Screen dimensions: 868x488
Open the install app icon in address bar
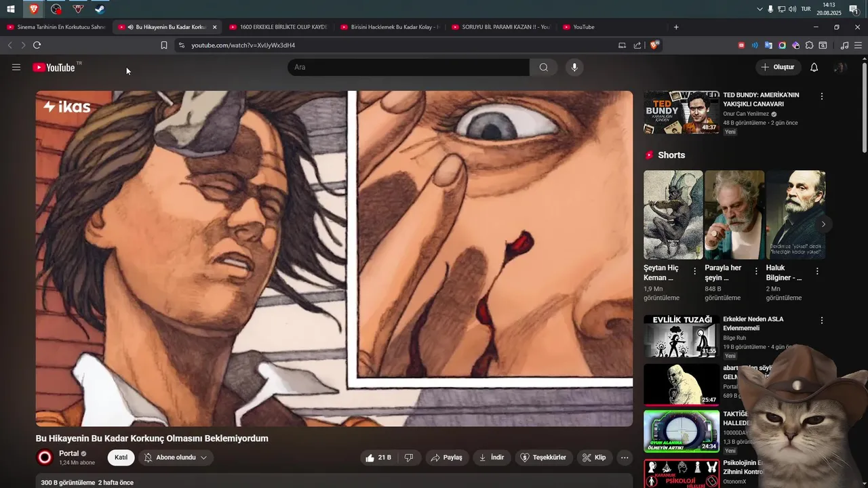click(622, 45)
